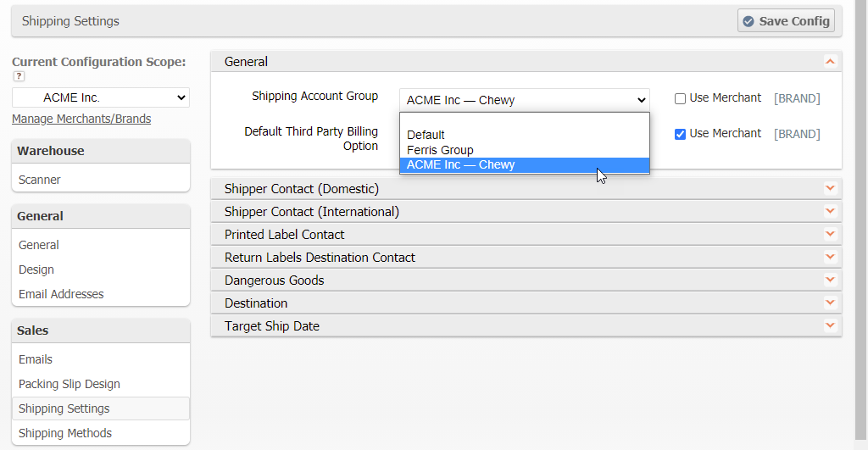Expand Shipper Contact (Domestic) arrow icon
This screenshot has height=450, width=868.
click(830, 189)
